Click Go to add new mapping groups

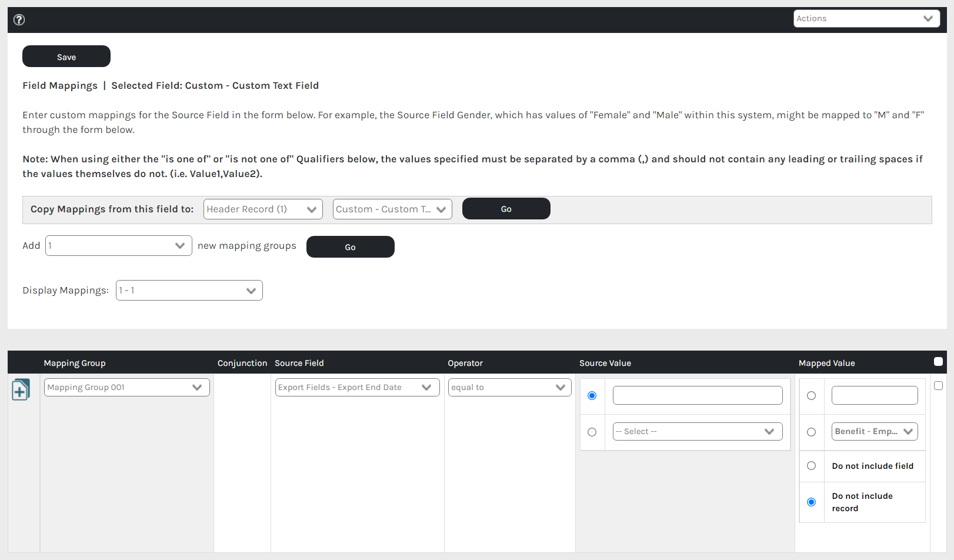tap(351, 247)
